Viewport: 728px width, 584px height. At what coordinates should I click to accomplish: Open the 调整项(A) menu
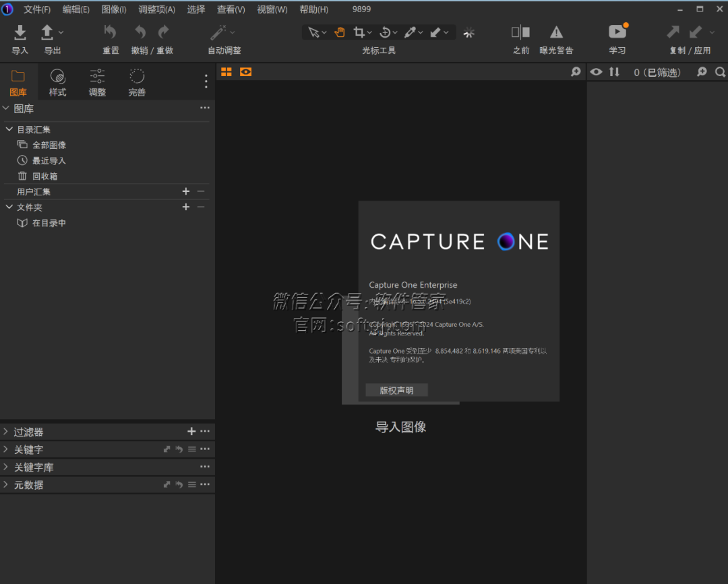click(156, 9)
